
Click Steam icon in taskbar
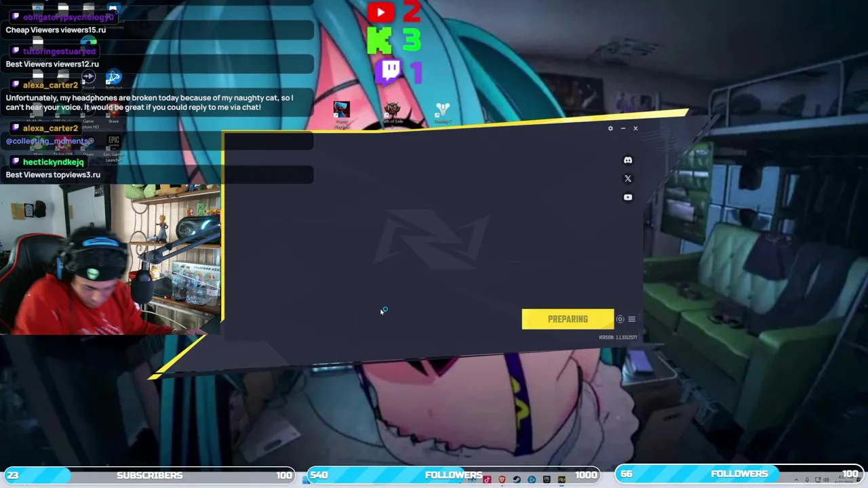[517, 480]
